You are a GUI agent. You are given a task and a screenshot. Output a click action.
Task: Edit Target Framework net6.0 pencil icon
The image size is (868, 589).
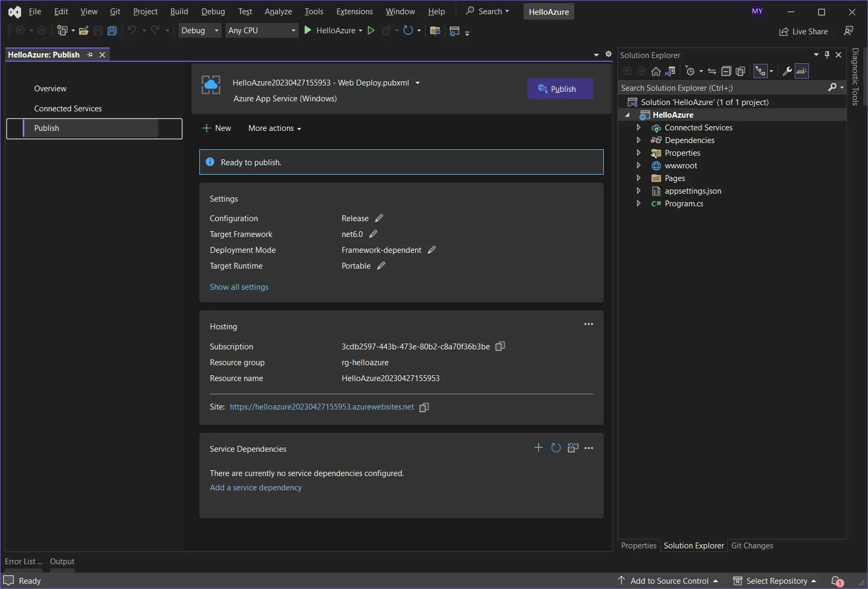pos(373,234)
